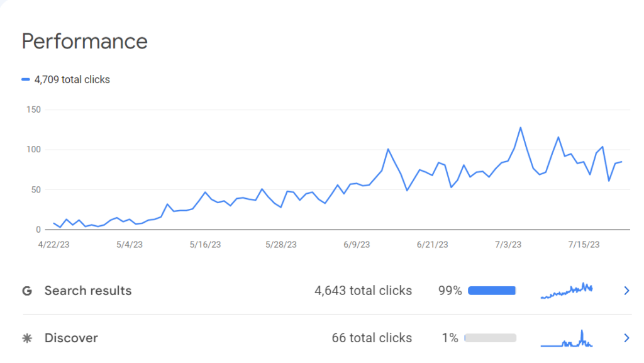The image size is (644, 363).
Task: Click the highest peak near 7/3/23 on chart
Action: tap(520, 128)
